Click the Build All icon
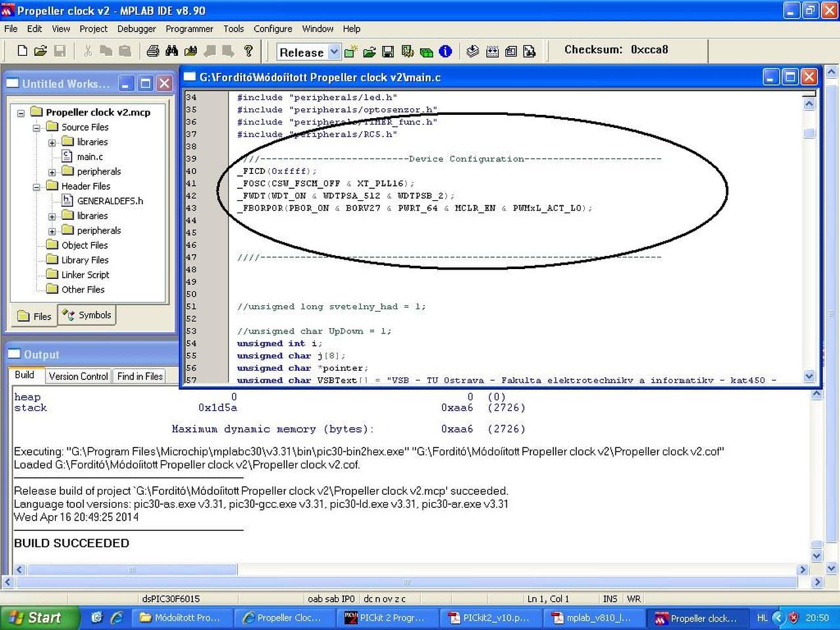Image resolution: width=840 pixels, height=630 pixels. click(492, 51)
